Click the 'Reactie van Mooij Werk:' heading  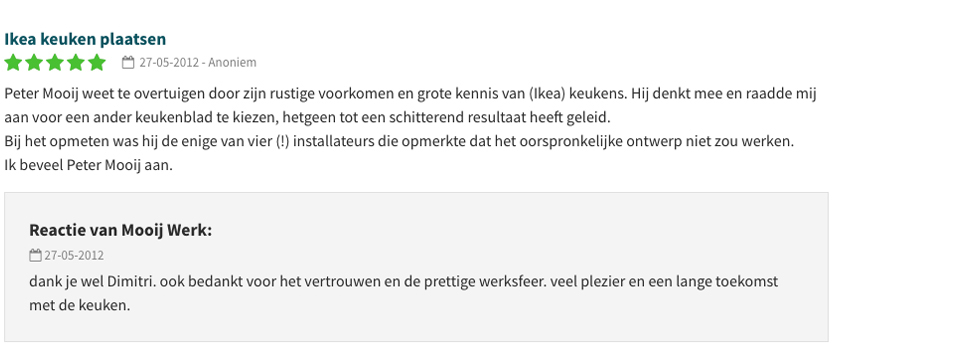coord(121,230)
